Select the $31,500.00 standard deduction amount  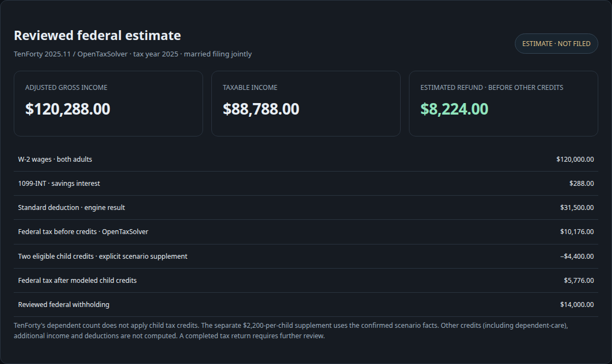tap(577, 208)
